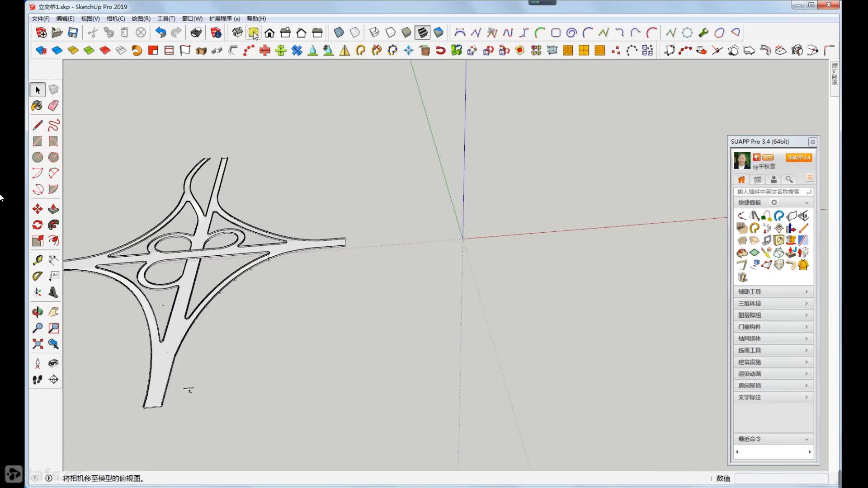Click plugin name search field

[773, 192]
